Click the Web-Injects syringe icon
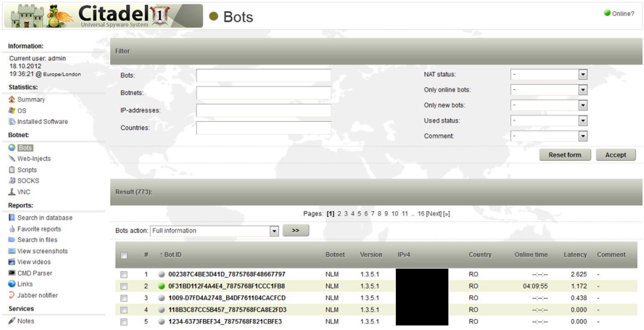The image size is (644, 330). pos(12,158)
